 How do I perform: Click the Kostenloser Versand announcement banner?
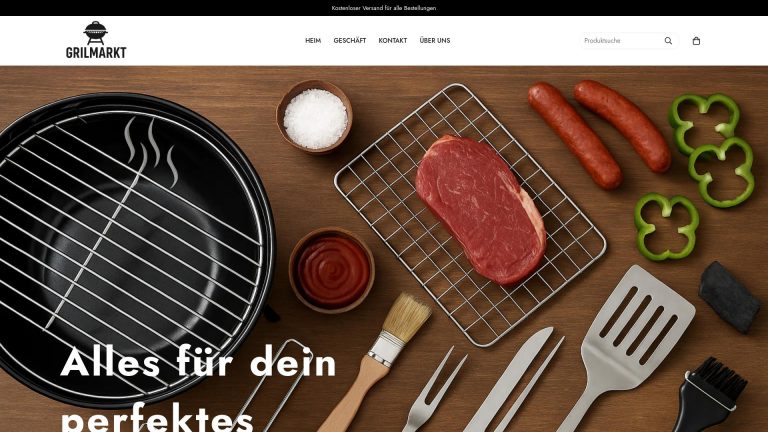384,8
